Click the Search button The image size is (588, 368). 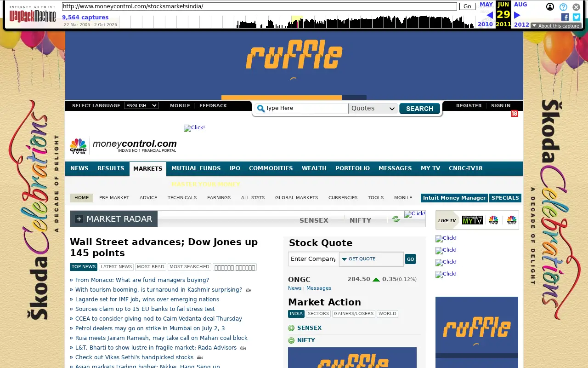pyautogui.click(x=419, y=109)
